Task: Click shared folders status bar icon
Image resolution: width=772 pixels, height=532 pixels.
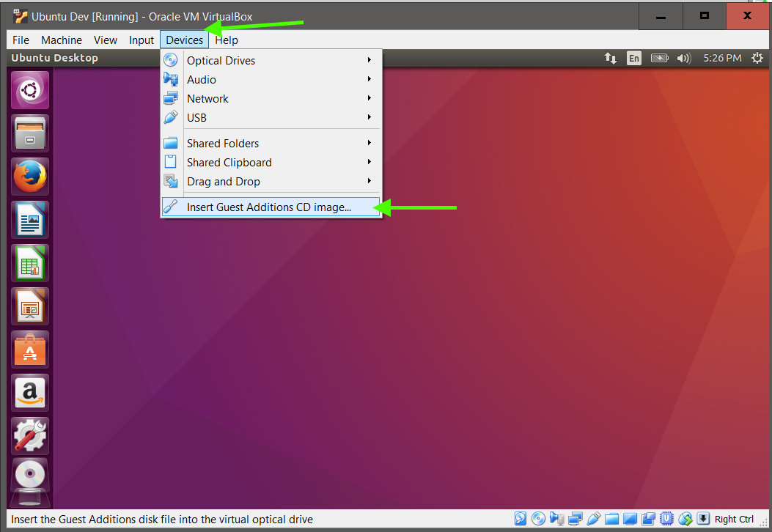Action: pos(611,519)
